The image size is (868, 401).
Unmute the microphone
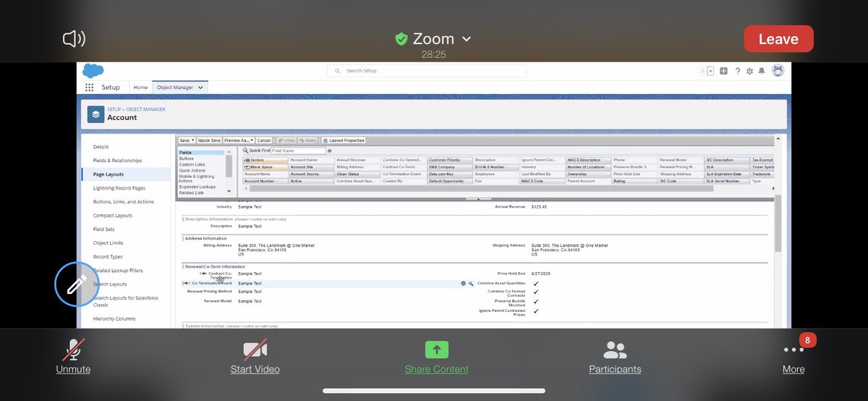tap(73, 357)
